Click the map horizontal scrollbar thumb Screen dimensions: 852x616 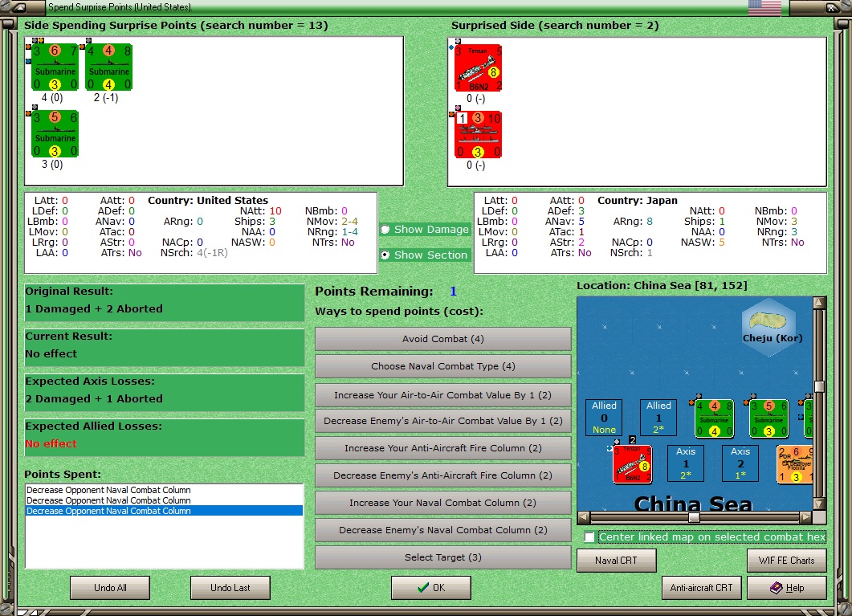point(694,517)
